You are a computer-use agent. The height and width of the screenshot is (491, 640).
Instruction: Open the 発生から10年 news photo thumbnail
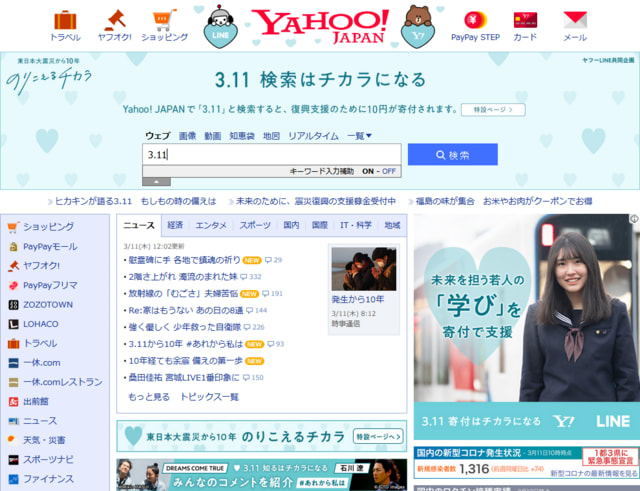[364, 269]
